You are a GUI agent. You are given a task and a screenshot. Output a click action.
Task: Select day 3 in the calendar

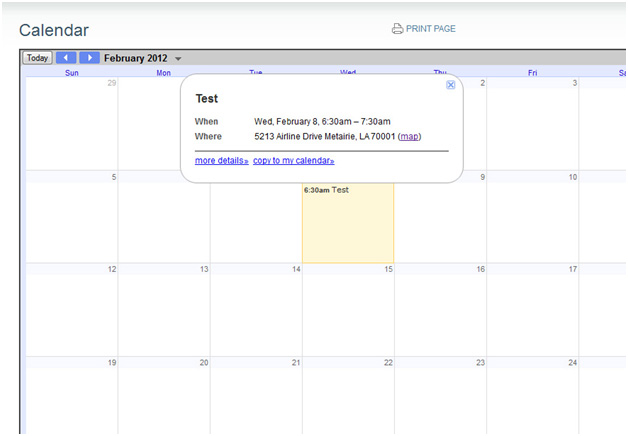coord(575,83)
